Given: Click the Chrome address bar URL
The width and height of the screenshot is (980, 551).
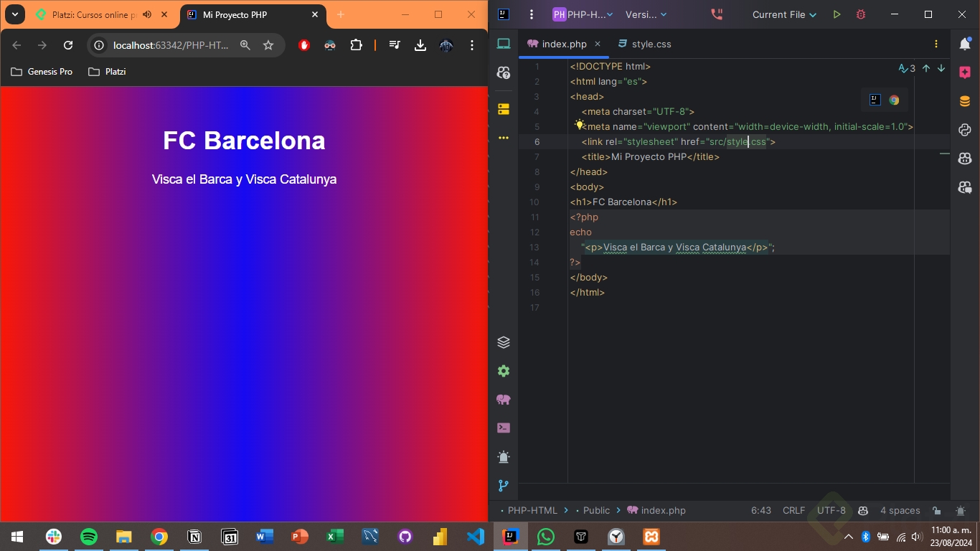Looking at the screenshot, I should pos(171,45).
